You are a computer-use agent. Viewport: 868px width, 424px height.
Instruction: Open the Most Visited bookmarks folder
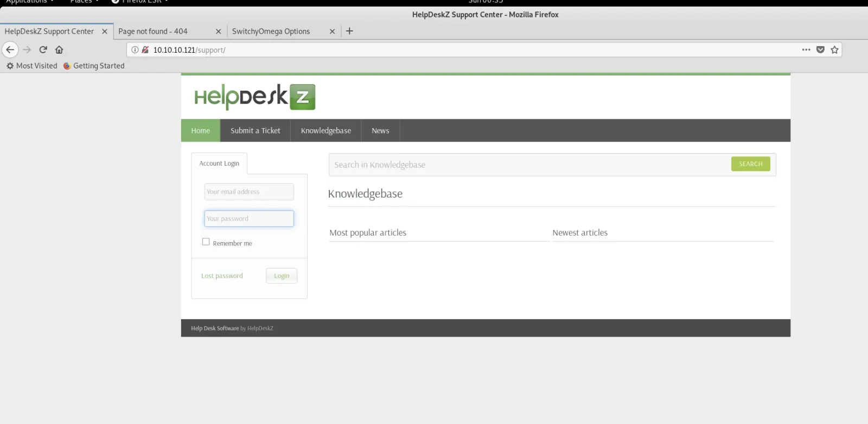point(31,66)
